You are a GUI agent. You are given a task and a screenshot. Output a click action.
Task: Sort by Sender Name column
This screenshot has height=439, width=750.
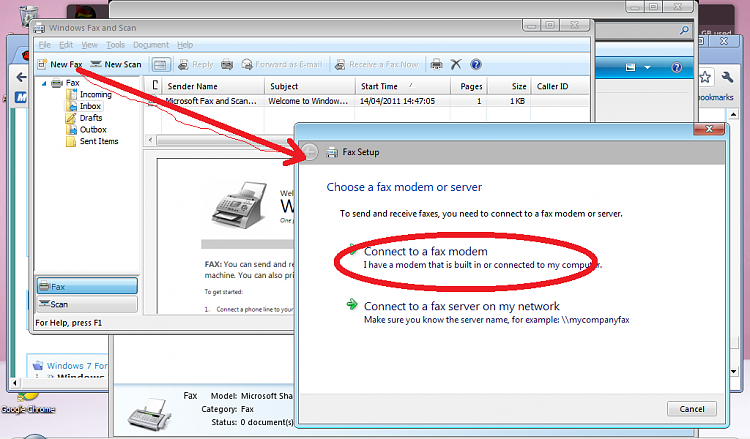[x=213, y=86]
